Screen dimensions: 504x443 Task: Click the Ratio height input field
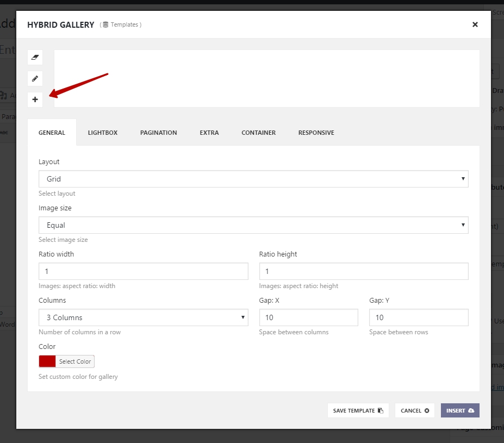(x=364, y=271)
